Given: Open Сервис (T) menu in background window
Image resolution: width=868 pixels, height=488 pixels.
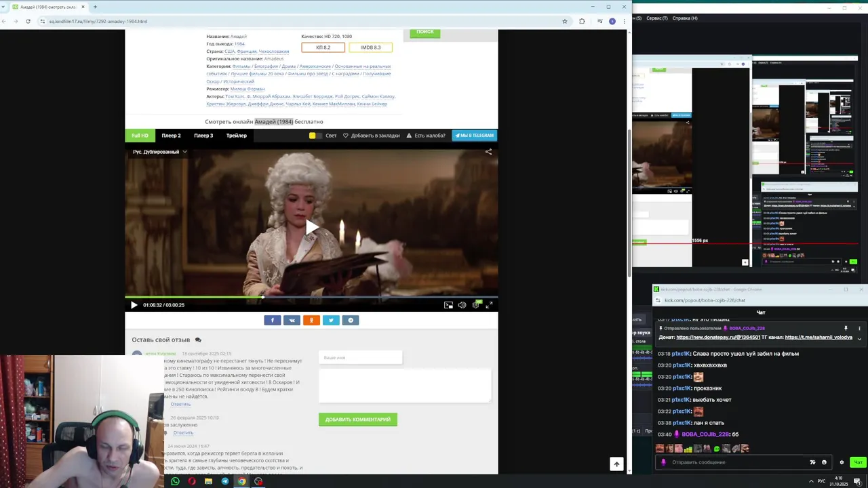Looking at the screenshot, I should 656,18.
